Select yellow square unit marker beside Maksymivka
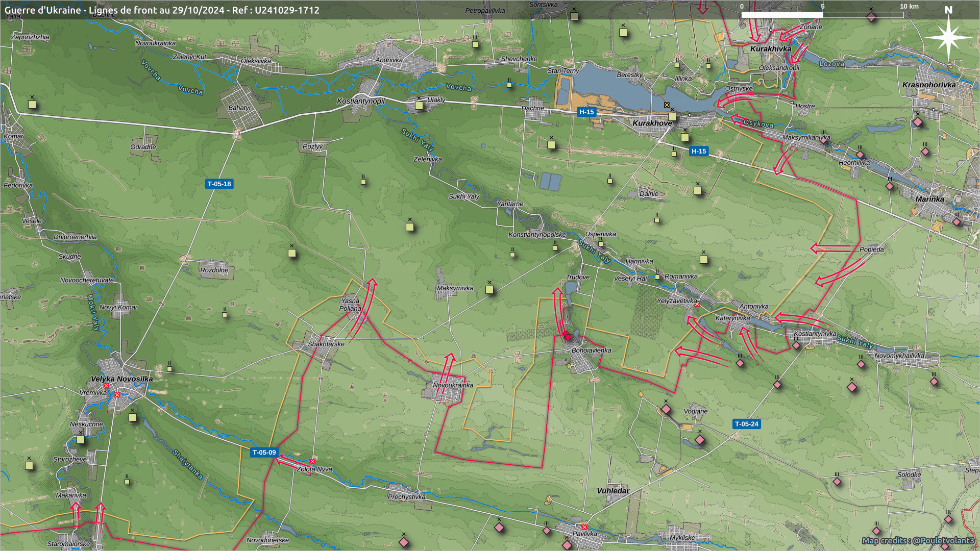The height and width of the screenshot is (551, 980). tap(489, 289)
